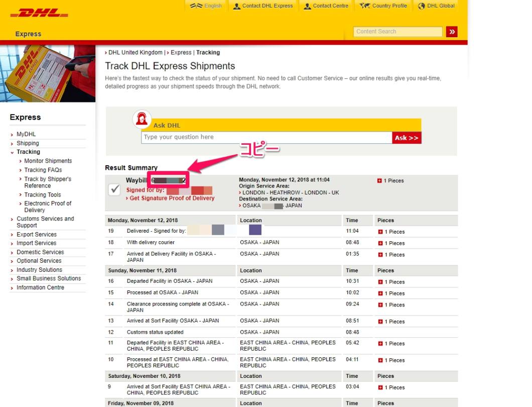This screenshot has height=407, width=532.
Task: Click the 'Sunday, November 11, 2018' date header
Action: [x=142, y=270]
